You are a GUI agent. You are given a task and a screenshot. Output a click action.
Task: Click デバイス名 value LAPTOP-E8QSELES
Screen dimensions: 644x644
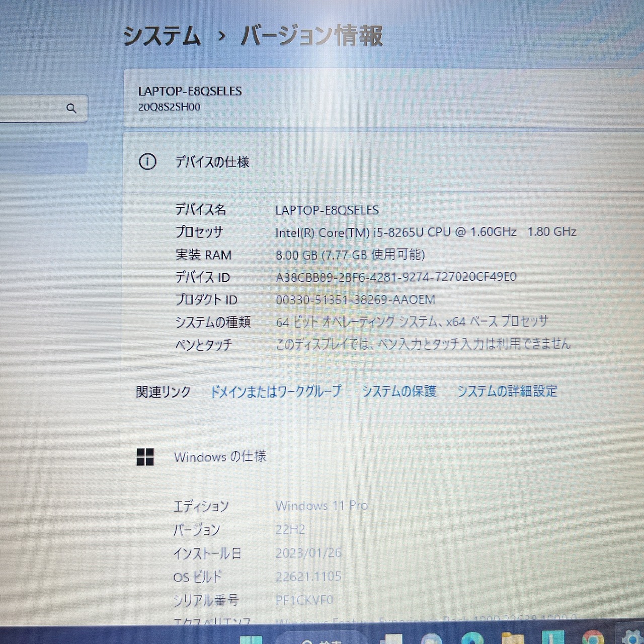[327, 210]
